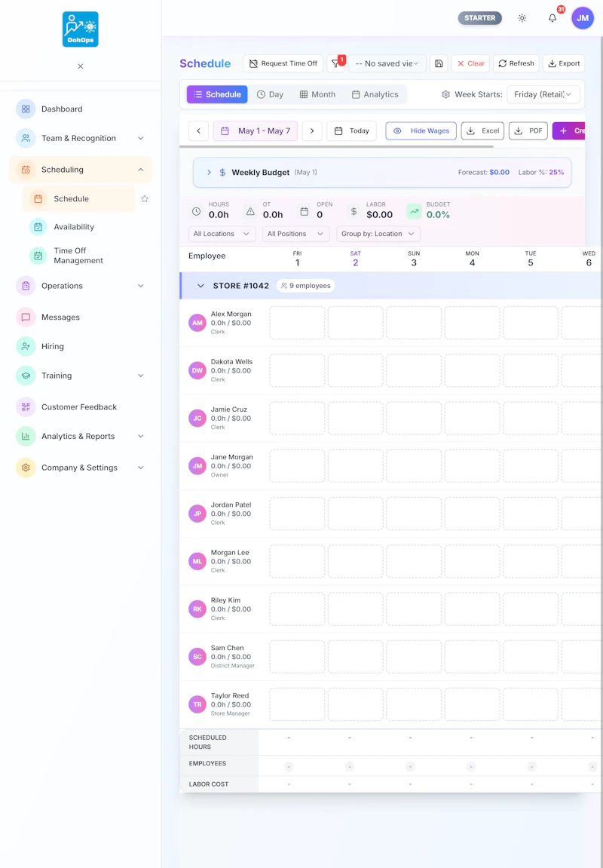Click the Jane Morgan employee name
Screen dimensions: 603x868
232,457
